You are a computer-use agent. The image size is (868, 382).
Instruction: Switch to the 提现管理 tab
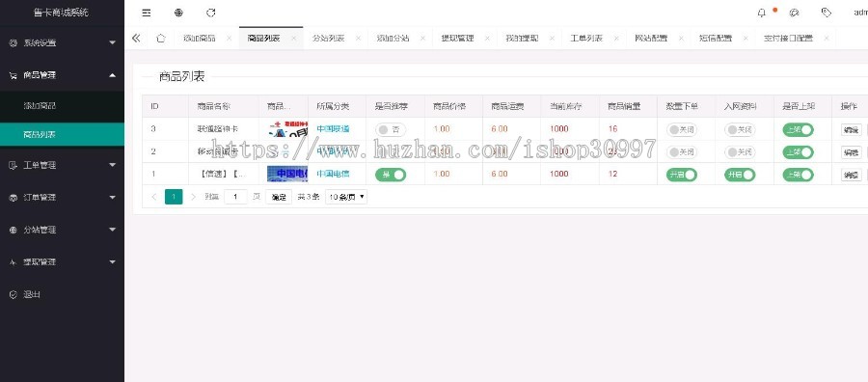point(457,39)
